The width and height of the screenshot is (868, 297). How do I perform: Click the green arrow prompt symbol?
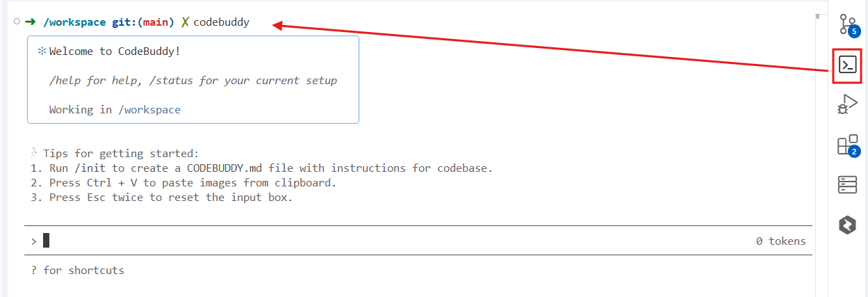tap(30, 22)
